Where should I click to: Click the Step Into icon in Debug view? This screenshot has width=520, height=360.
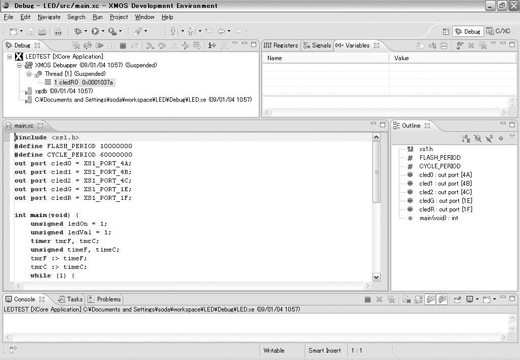pos(150,45)
